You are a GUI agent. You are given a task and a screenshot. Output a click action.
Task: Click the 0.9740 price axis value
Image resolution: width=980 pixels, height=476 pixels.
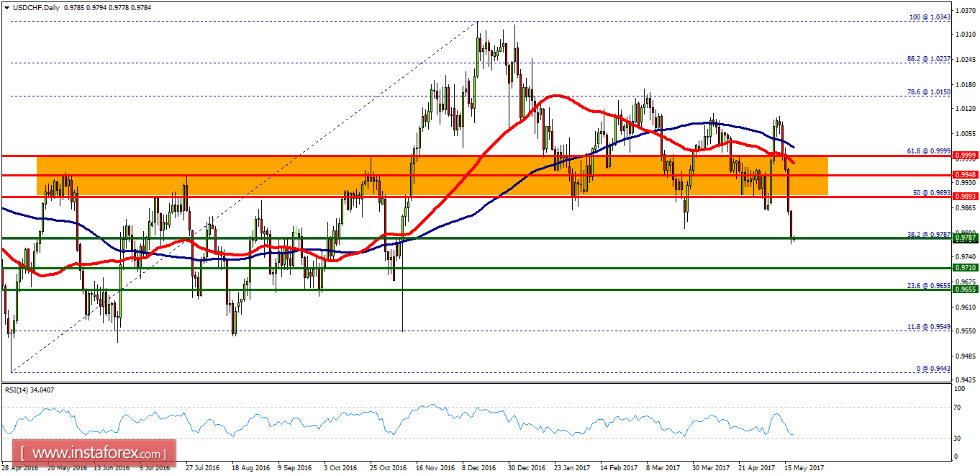pos(965,256)
